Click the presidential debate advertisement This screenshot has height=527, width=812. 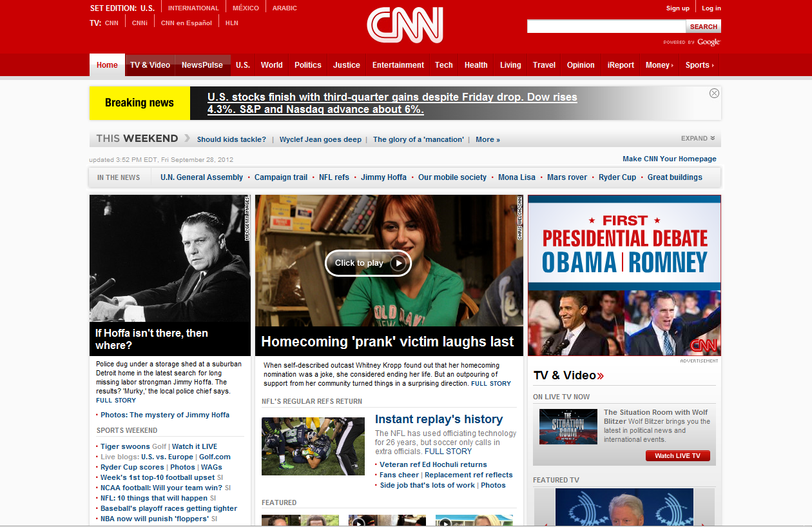[624, 275]
